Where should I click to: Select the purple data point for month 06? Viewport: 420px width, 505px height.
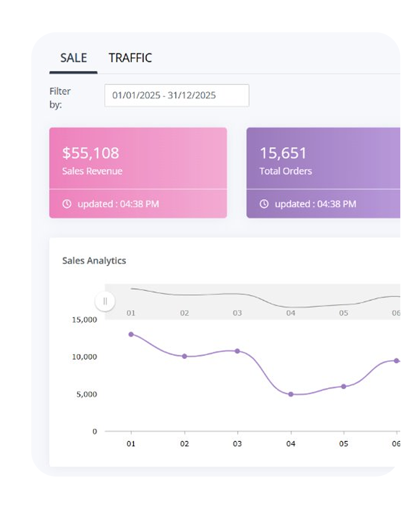(397, 361)
